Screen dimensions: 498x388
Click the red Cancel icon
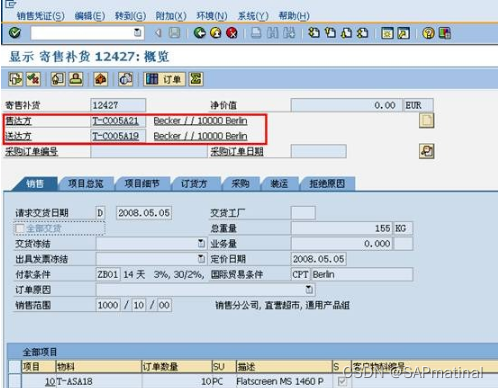click(232, 33)
